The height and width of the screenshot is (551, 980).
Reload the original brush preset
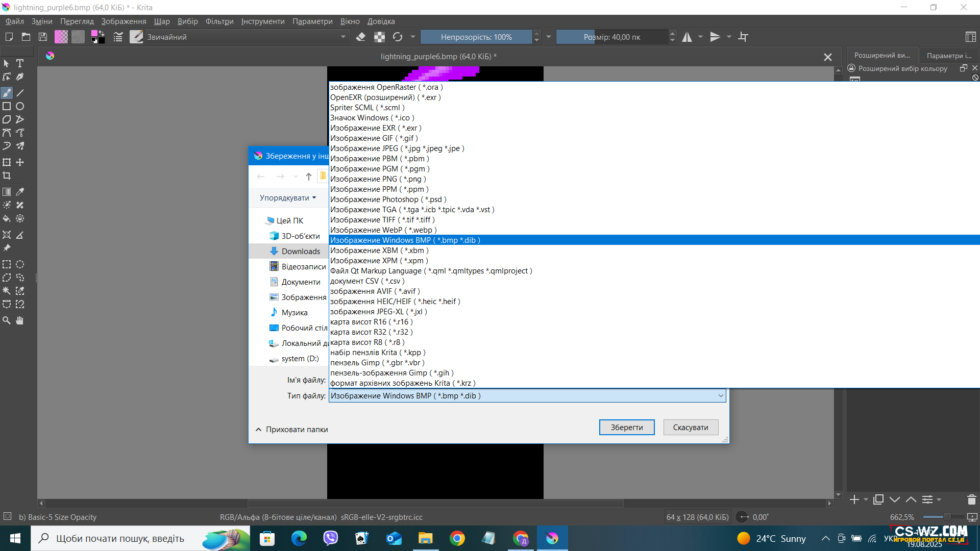[398, 37]
